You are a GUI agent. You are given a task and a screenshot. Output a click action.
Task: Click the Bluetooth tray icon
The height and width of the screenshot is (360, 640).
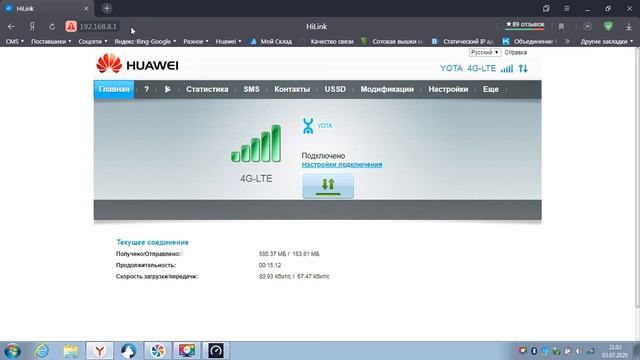pyautogui.click(x=534, y=351)
